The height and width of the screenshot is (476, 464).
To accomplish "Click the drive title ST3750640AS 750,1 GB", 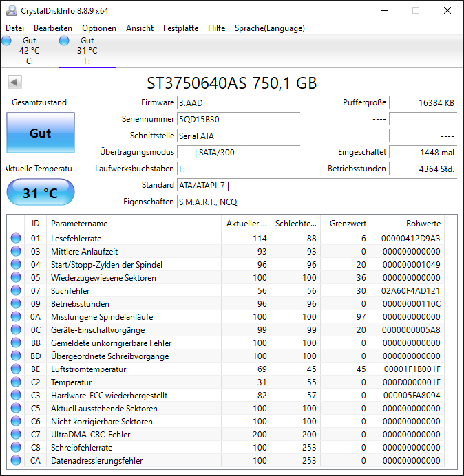I will (x=232, y=83).
